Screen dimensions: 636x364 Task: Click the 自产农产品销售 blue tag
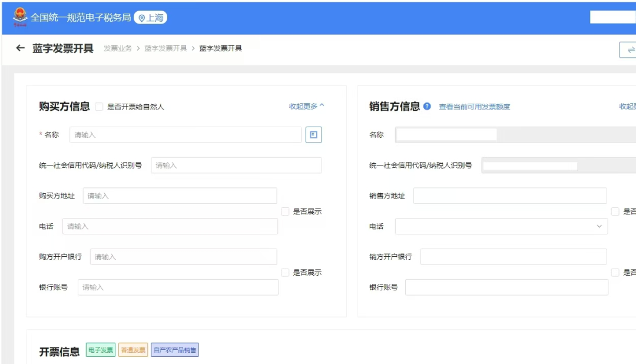[175, 350]
